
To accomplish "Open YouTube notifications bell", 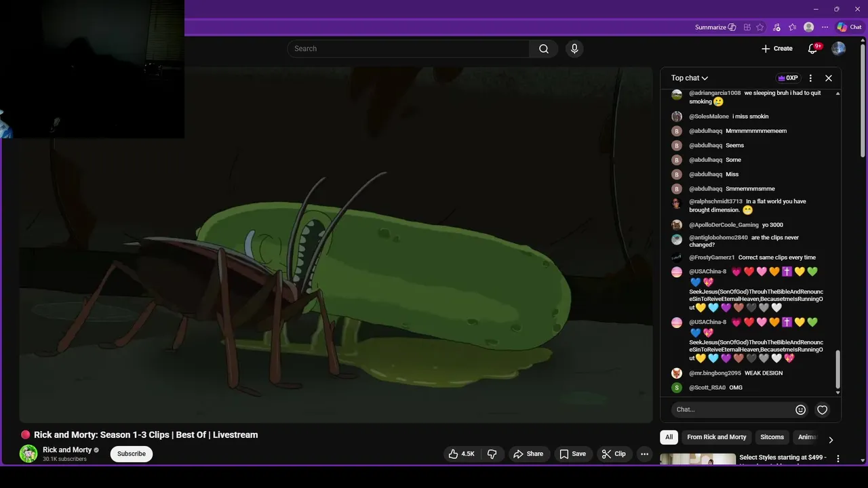I will click(813, 48).
